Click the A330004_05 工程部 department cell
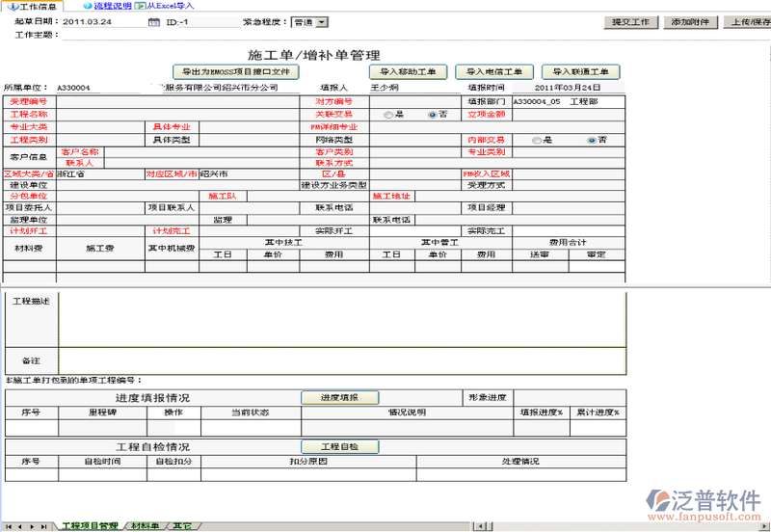771x532 pixels. point(569,102)
